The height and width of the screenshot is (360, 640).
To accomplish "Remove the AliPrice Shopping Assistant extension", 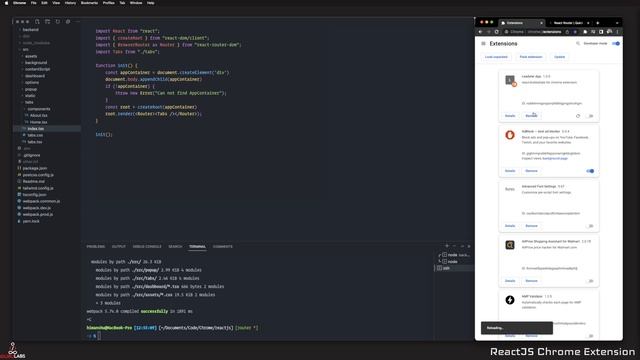I will (x=531, y=281).
